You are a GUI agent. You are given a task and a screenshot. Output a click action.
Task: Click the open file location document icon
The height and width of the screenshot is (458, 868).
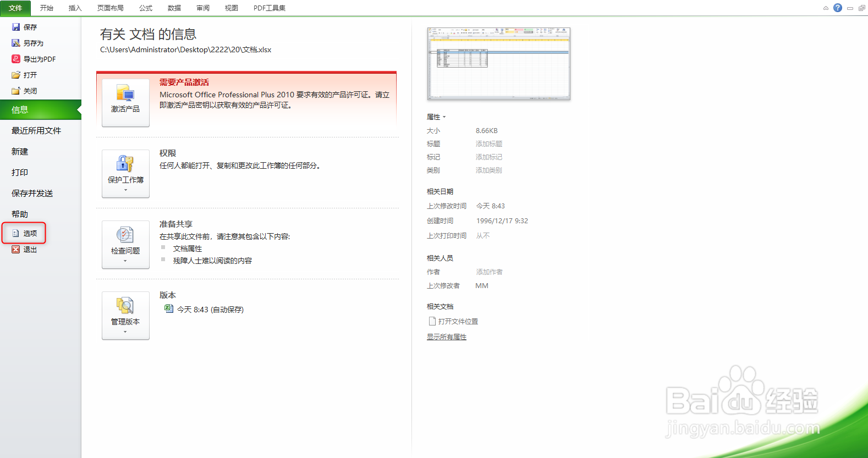click(x=432, y=321)
